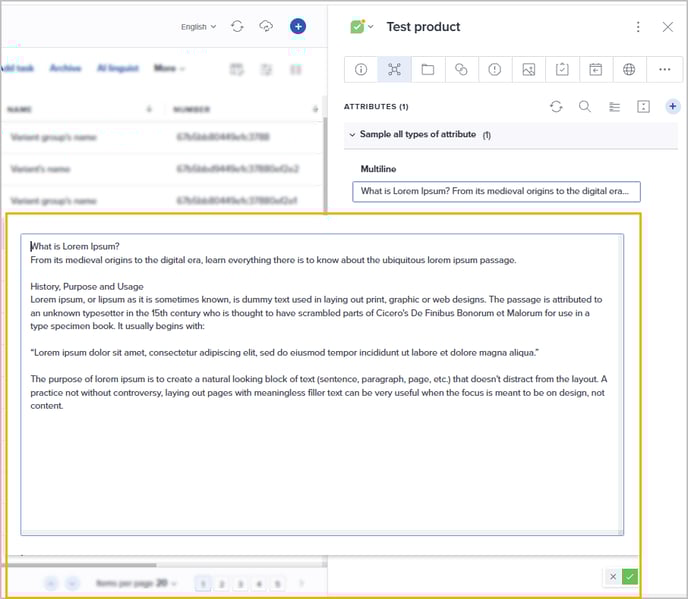Image resolution: width=688 pixels, height=599 pixels.
Task: Collapse Sample all types of attribute group
Action: pyautogui.click(x=352, y=135)
